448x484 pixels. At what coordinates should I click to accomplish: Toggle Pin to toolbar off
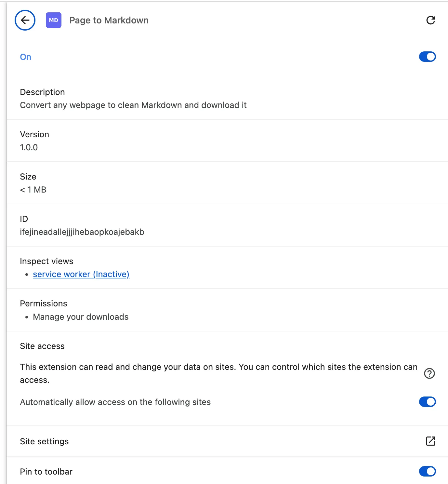point(427,471)
